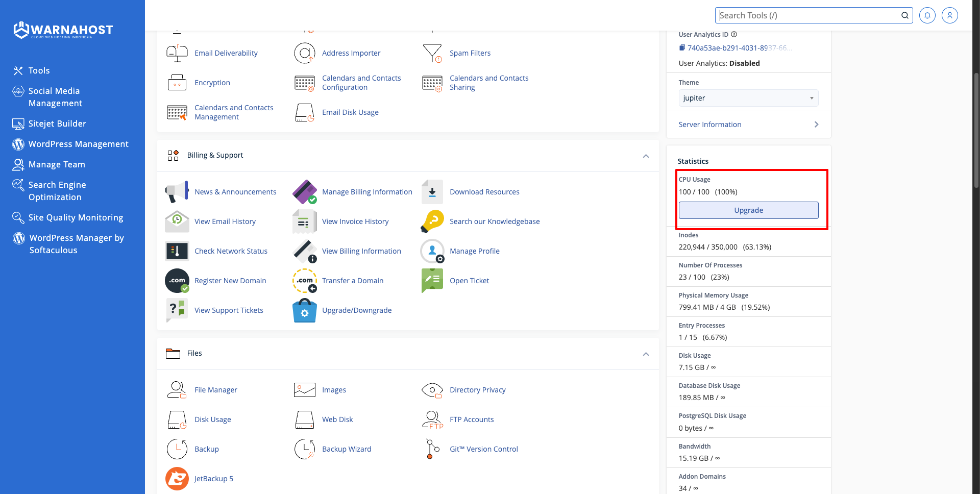Image resolution: width=980 pixels, height=494 pixels.
Task: Open WordPress Management in sidebar
Action: coord(78,144)
